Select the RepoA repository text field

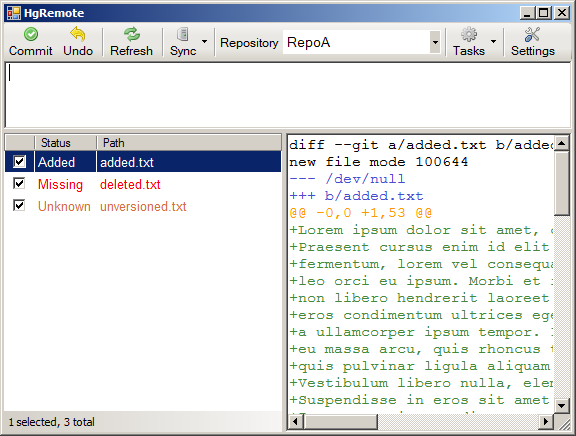(x=356, y=42)
